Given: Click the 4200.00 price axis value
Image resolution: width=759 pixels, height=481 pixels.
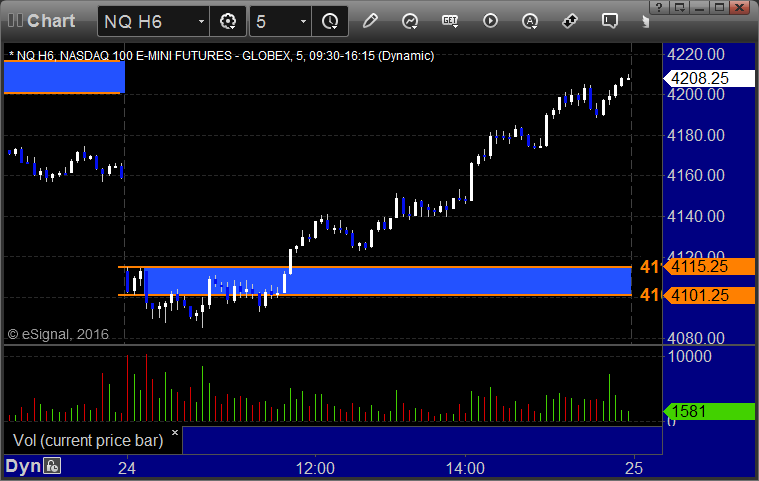Looking at the screenshot, I should tap(696, 94).
